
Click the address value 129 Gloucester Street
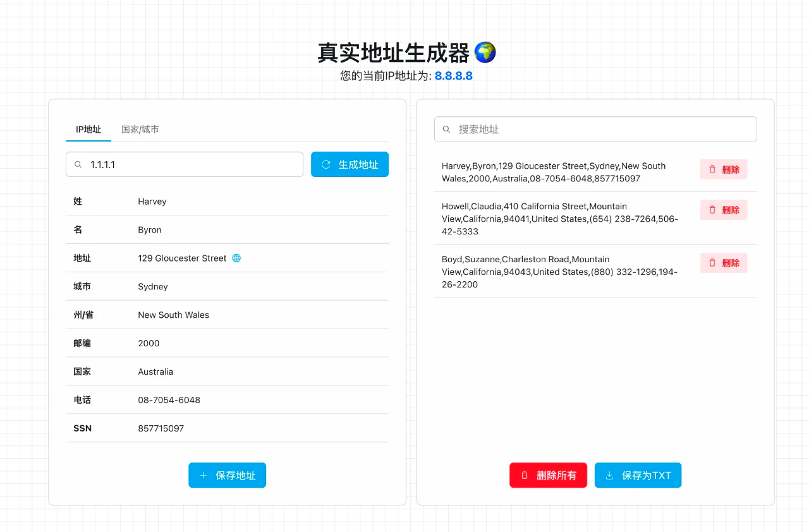click(x=182, y=258)
